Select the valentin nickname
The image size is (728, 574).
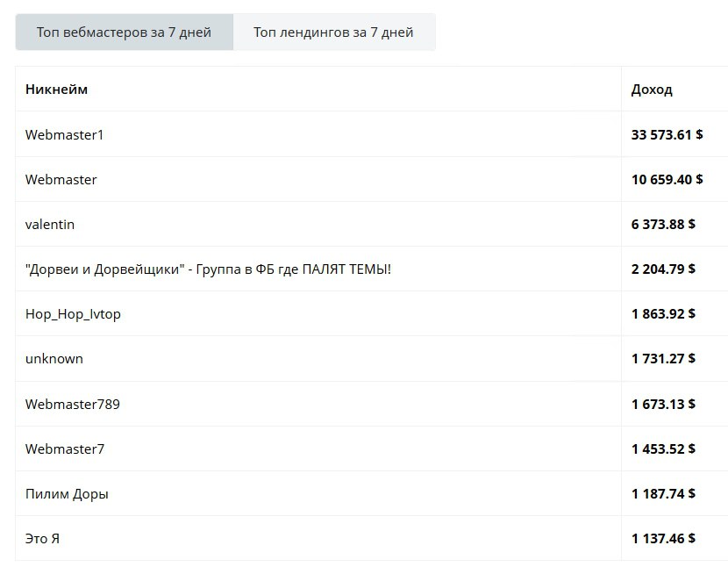(x=50, y=225)
